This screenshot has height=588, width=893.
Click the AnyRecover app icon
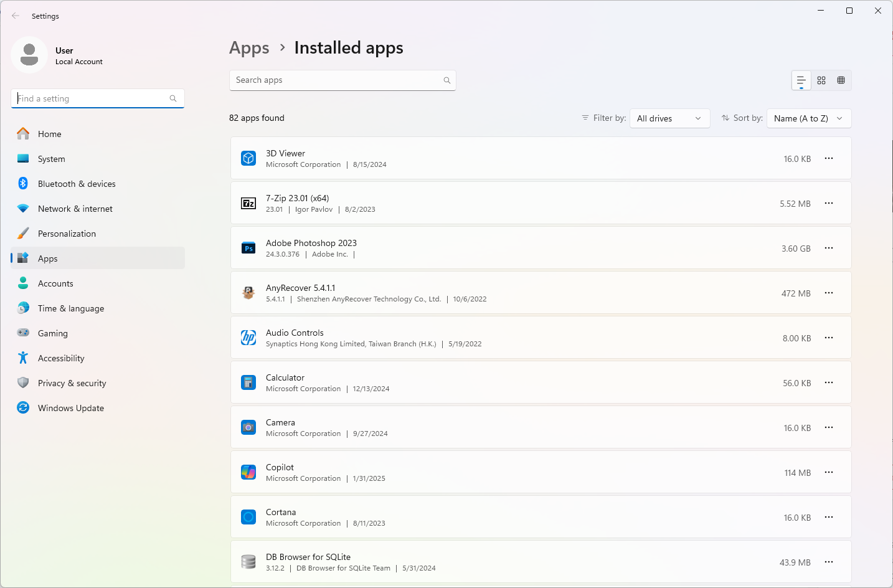(248, 293)
